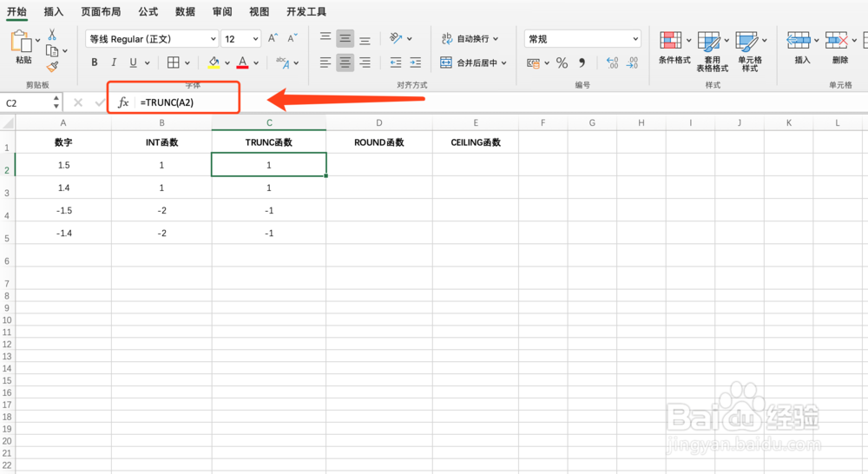Image resolution: width=868 pixels, height=474 pixels.
Task: Click the increase decimal places icon
Action: point(612,63)
